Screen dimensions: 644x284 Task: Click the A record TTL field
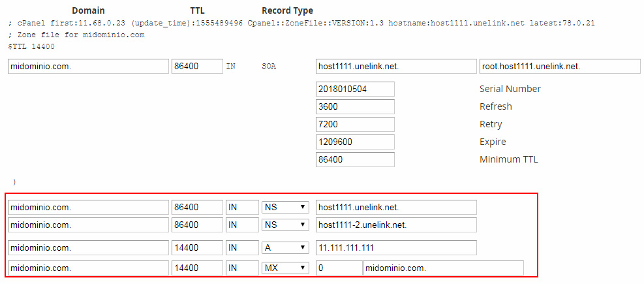pos(197,248)
